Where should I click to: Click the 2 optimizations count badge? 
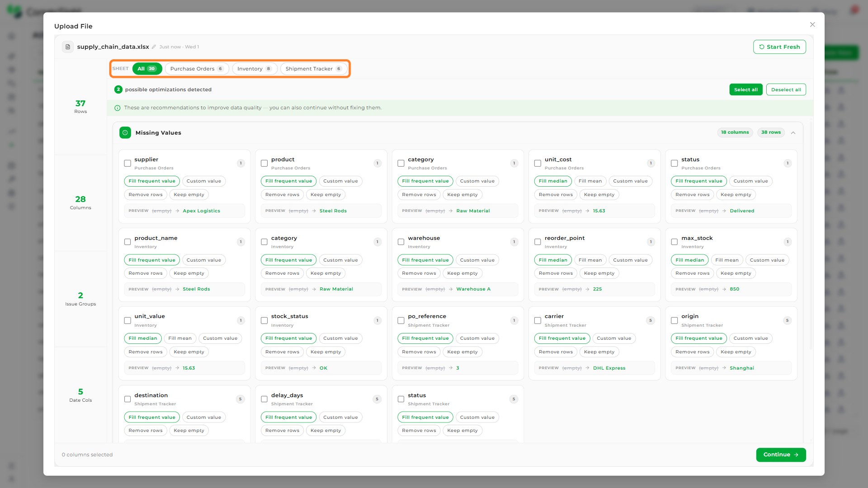pos(118,90)
